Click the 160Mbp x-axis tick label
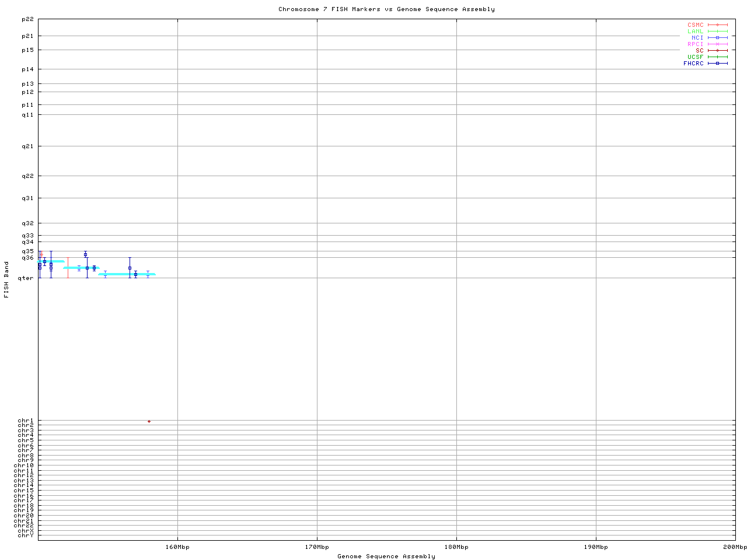747x560 pixels. pyautogui.click(x=177, y=547)
